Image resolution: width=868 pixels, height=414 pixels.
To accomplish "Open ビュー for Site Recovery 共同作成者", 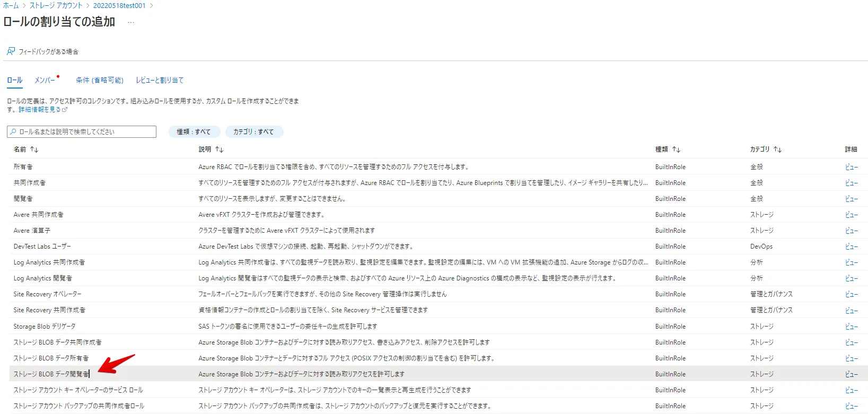I will (851, 310).
